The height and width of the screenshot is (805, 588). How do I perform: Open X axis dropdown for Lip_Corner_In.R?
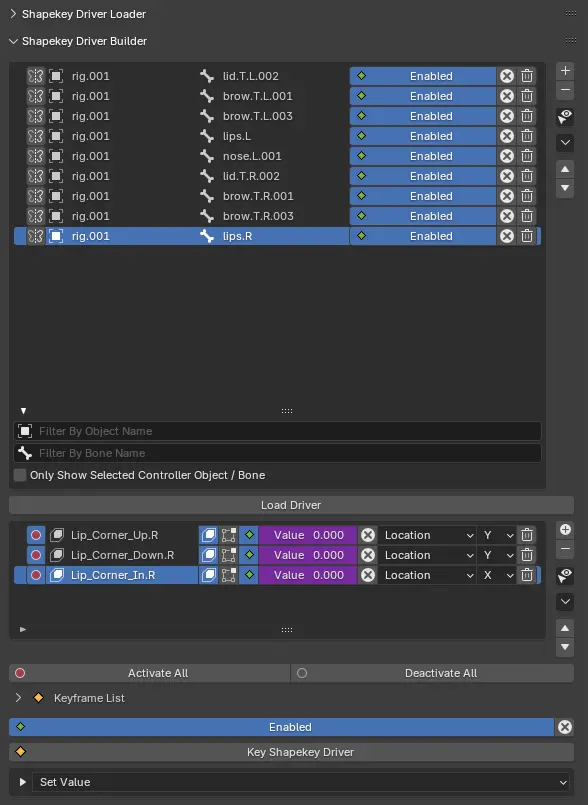pos(497,575)
